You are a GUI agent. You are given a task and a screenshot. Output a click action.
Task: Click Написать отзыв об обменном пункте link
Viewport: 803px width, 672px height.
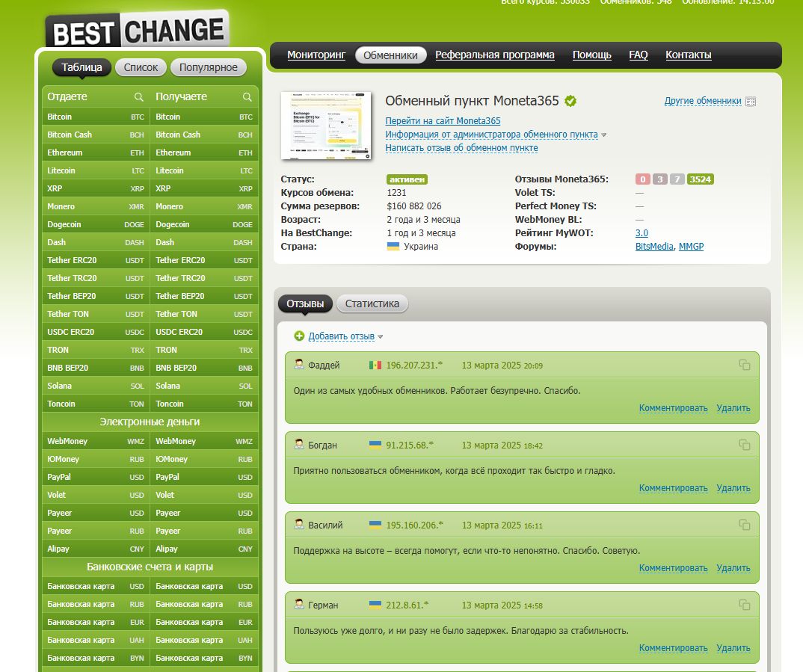[461, 148]
